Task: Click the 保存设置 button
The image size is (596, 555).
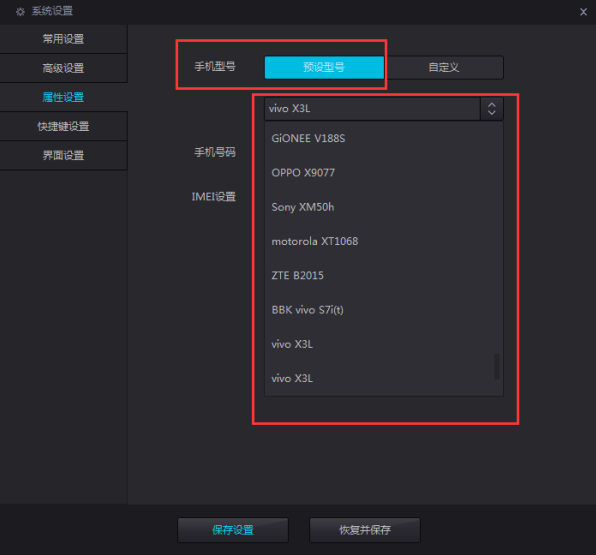Action: pyautogui.click(x=233, y=530)
